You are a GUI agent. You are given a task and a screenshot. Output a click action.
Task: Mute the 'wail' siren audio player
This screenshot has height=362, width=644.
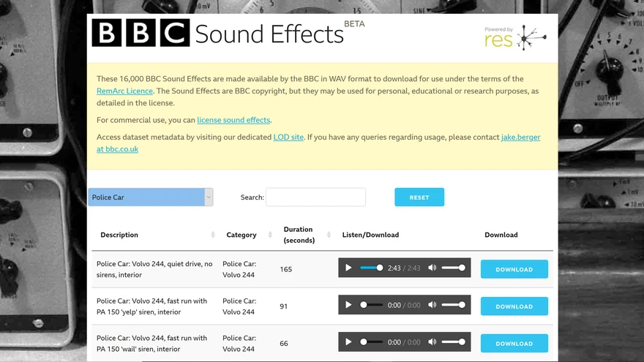(x=432, y=342)
